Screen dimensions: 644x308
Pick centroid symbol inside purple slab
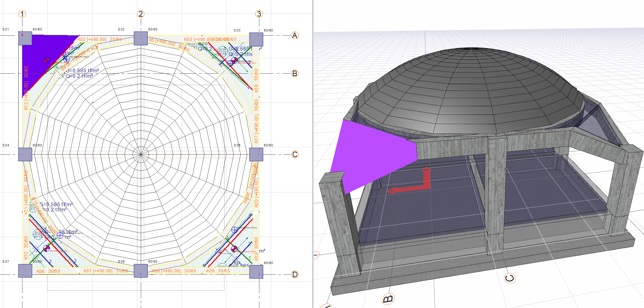click(47, 60)
